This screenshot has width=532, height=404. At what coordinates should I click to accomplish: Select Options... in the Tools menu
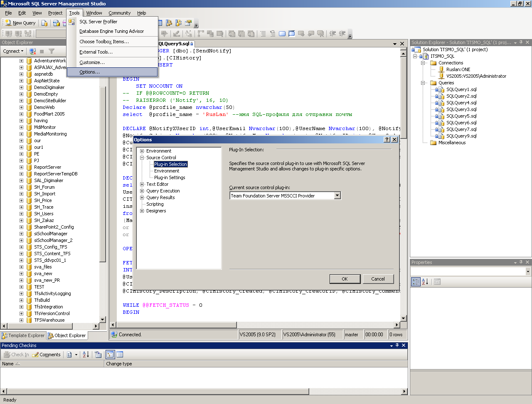(89, 72)
